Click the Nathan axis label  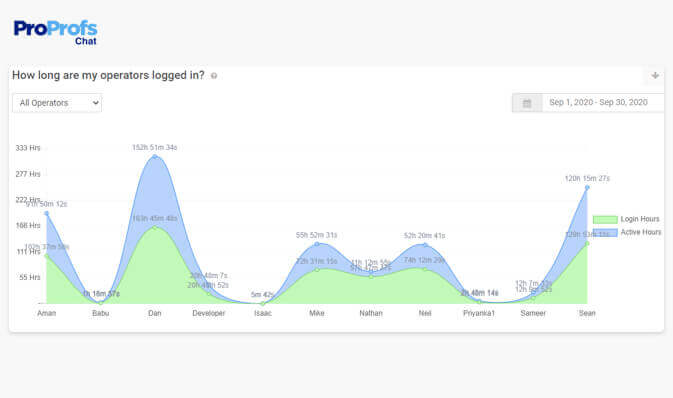click(371, 313)
